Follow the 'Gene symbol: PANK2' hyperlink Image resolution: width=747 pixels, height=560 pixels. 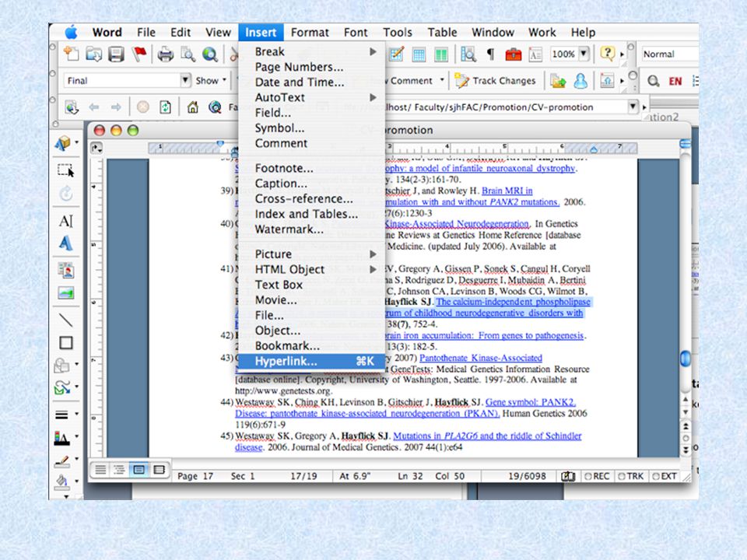click(x=530, y=402)
